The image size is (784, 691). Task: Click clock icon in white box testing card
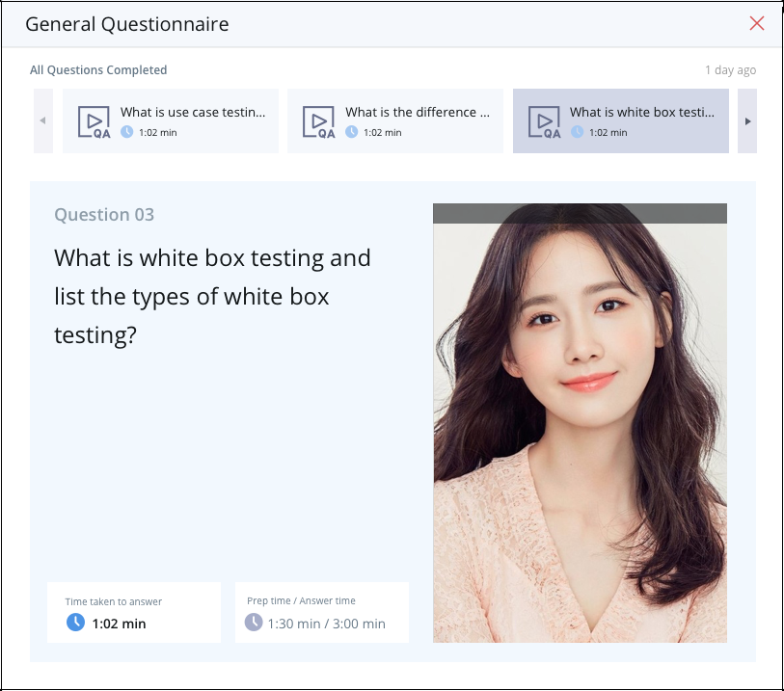point(577,132)
